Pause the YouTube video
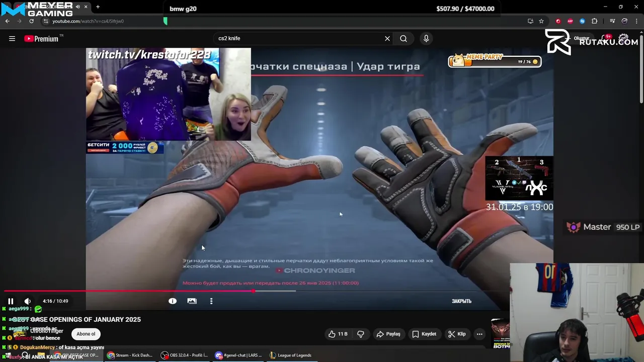Image resolution: width=644 pixels, height=362 pixels. point(11,301)
